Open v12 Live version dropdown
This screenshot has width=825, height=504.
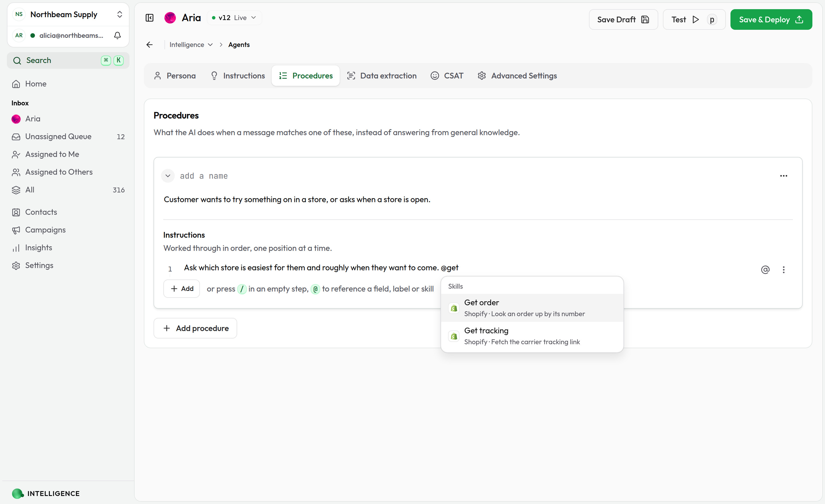pos(234,18)
